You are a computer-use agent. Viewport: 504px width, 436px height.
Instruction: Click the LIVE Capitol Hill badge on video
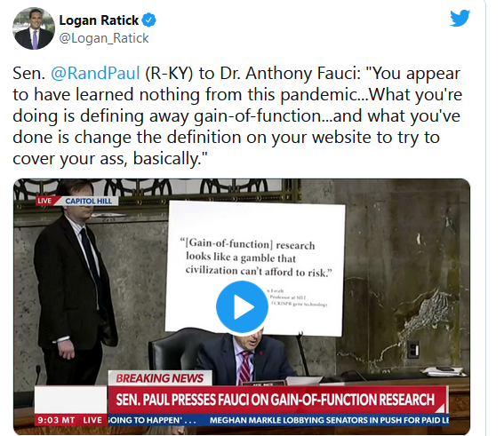(77, 201)
